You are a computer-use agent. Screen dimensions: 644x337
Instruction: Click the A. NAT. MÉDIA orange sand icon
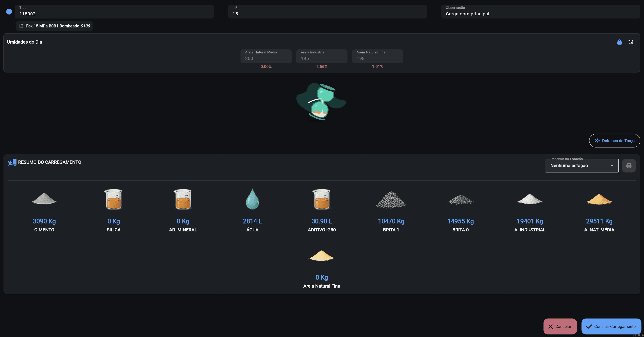point(599,199)
